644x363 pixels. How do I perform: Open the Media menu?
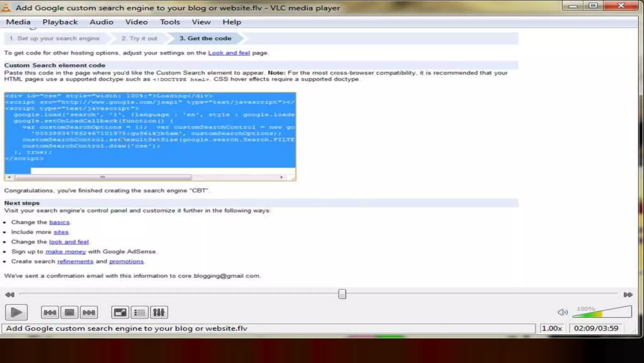(x=18, y=22)
